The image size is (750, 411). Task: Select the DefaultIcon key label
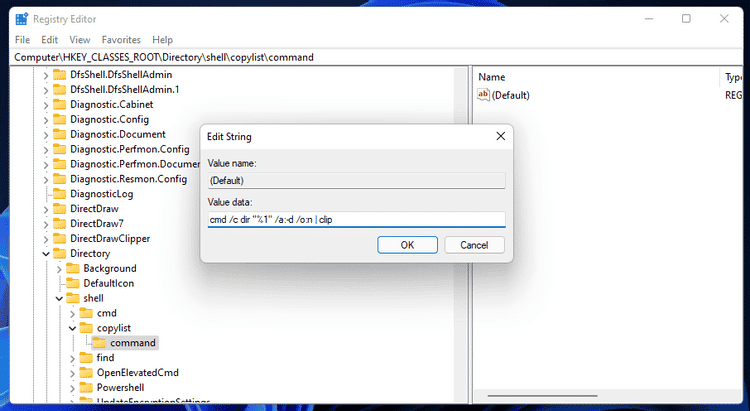[109, 283]
